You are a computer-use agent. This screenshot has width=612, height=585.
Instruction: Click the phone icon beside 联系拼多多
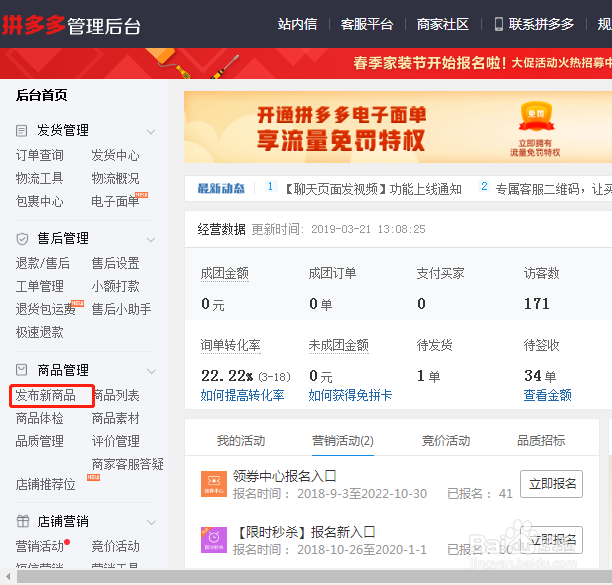coord(498,24)
